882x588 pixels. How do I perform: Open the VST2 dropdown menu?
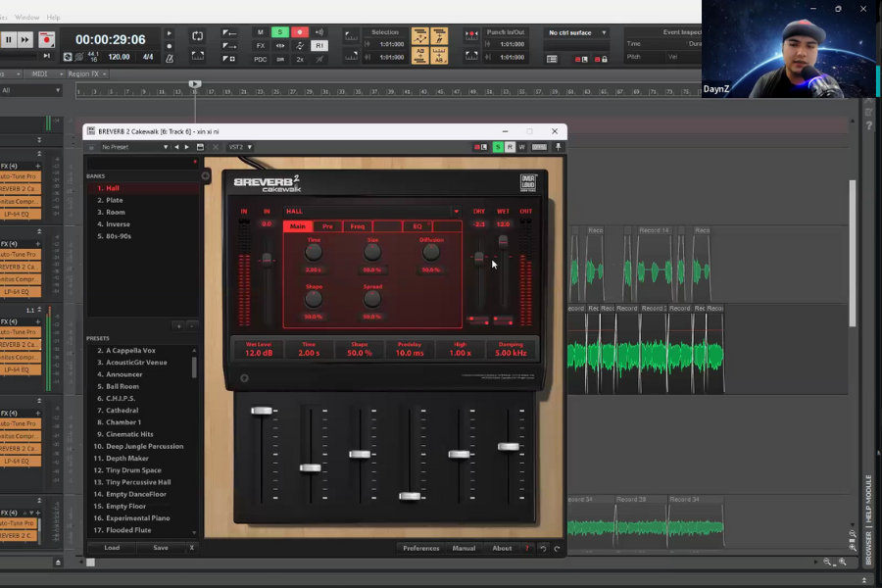pos(239,147)
